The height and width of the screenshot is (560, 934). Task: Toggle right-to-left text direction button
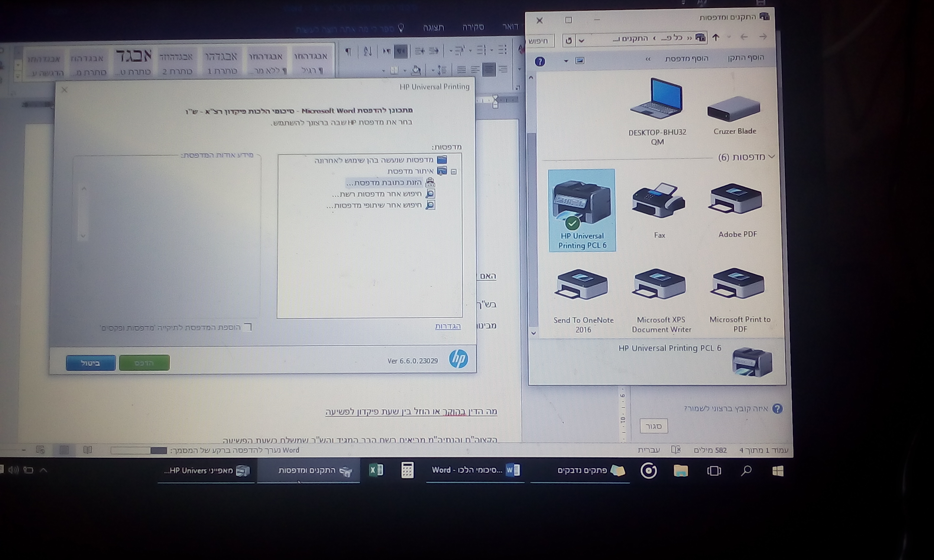(401, 51)
